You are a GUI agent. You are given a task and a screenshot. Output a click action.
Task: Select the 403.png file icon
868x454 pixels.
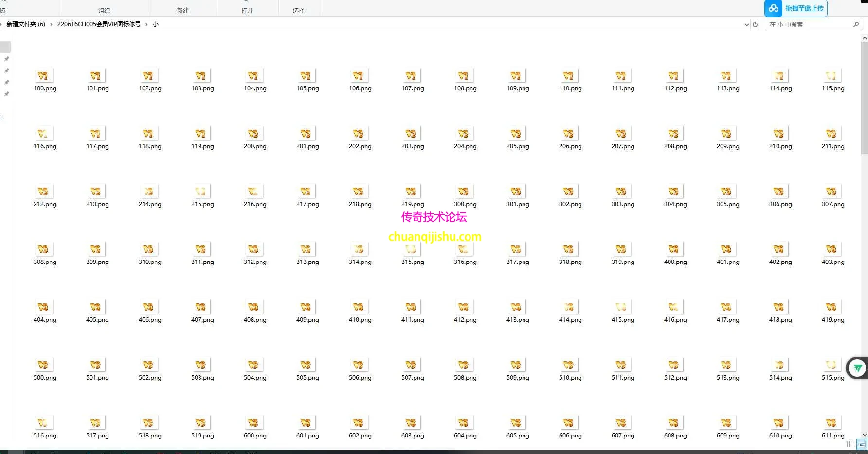point(833,249)
